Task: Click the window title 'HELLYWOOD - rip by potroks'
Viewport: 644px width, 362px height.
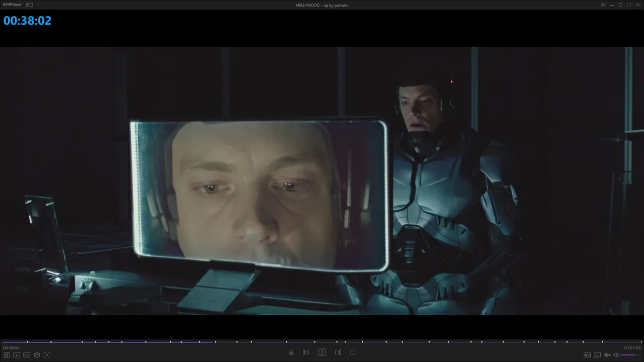Action: [322, 5]
